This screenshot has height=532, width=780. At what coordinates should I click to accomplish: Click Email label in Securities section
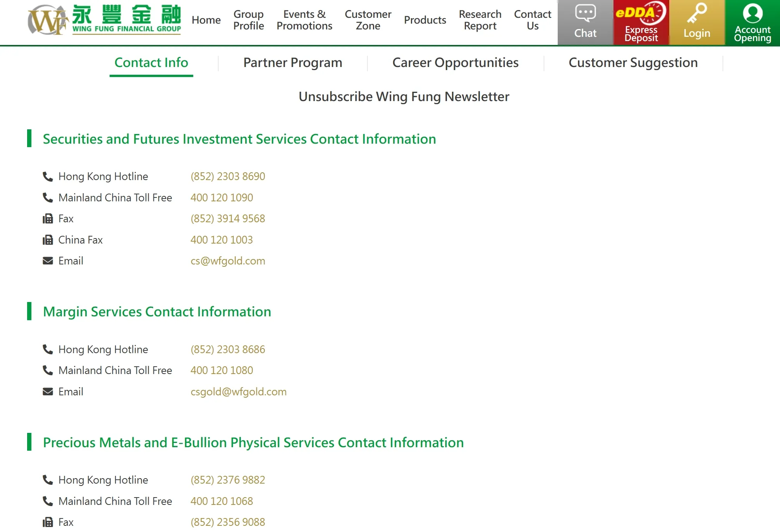click(71, 261)
